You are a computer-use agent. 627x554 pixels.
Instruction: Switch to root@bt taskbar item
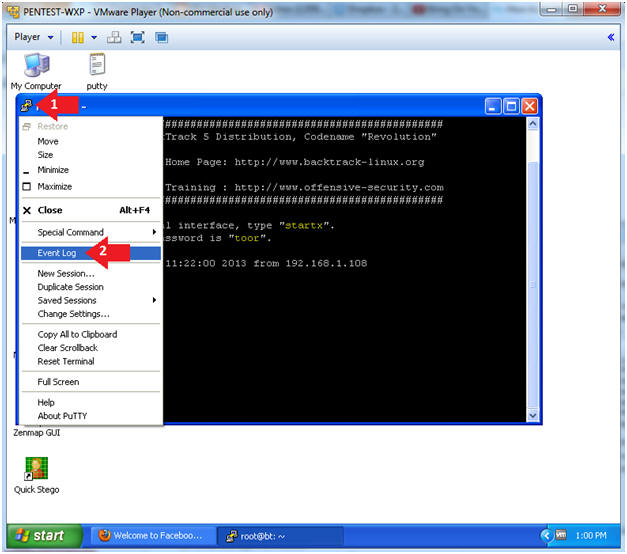[x=280, y=536]
